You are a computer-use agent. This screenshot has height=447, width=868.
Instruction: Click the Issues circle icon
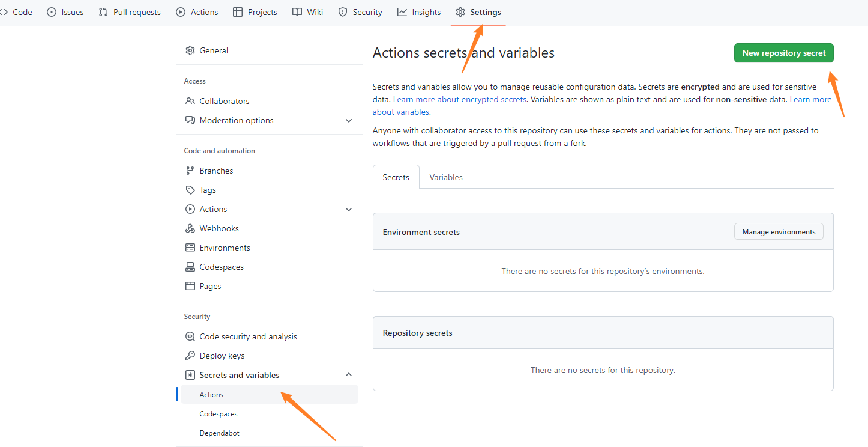[x=52, y=12]
